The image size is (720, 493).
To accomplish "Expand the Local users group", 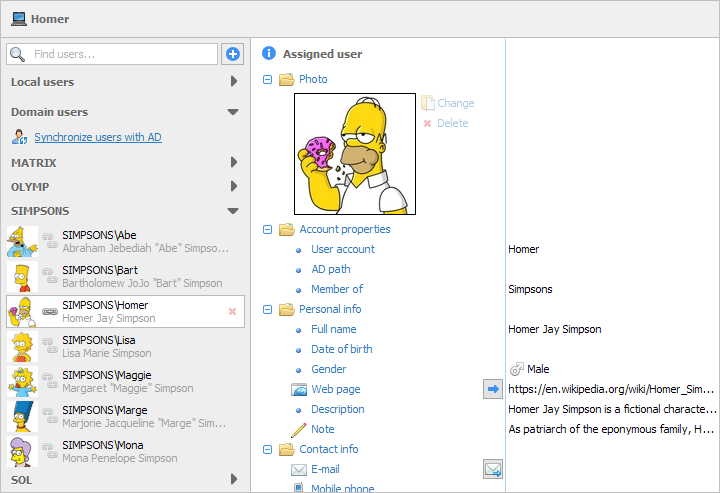I will click(233, 82).
